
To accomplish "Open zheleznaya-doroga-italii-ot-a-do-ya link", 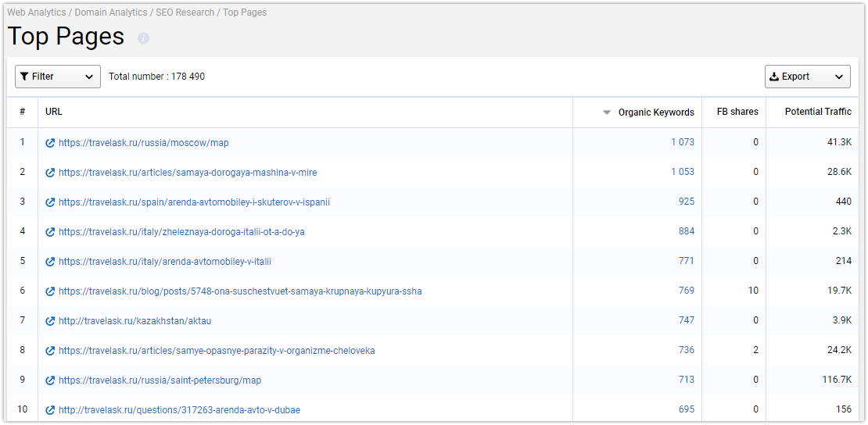I will pyautogui.click(x=181, y=233).
